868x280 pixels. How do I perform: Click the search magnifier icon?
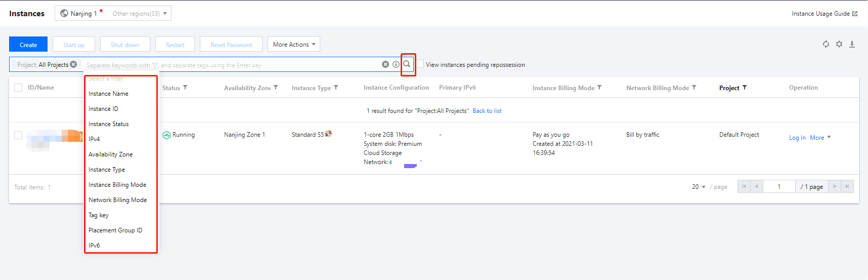(x=407, y=64)
